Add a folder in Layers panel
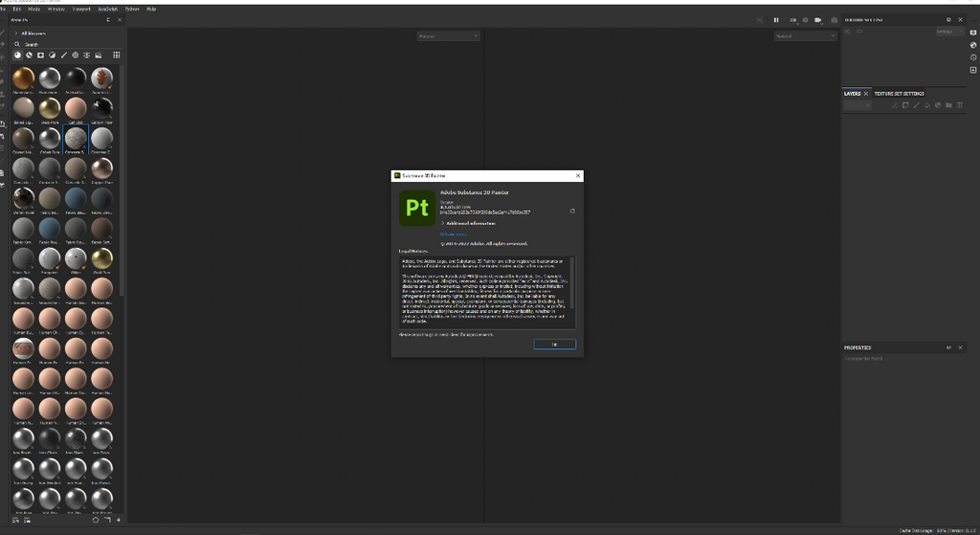The height and width of the screenshot is (535, 980). point(948,105)
